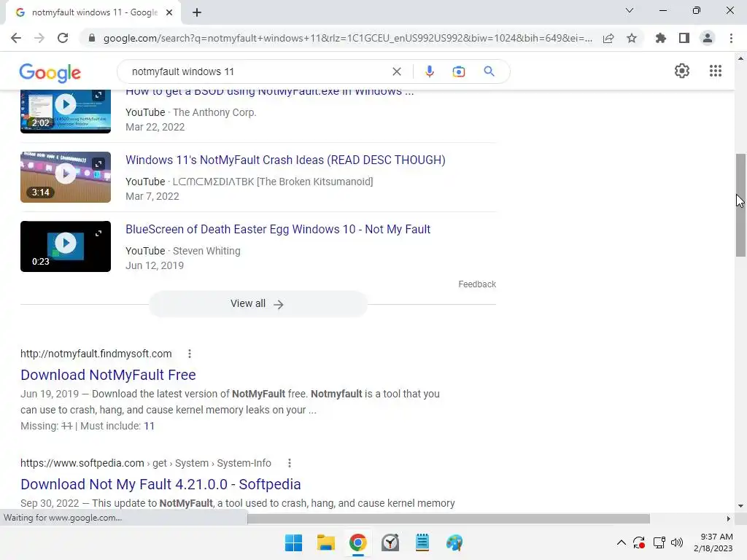Open the Windows Start menu
Viewport: 747px width, 560px height.
[293, 542]
